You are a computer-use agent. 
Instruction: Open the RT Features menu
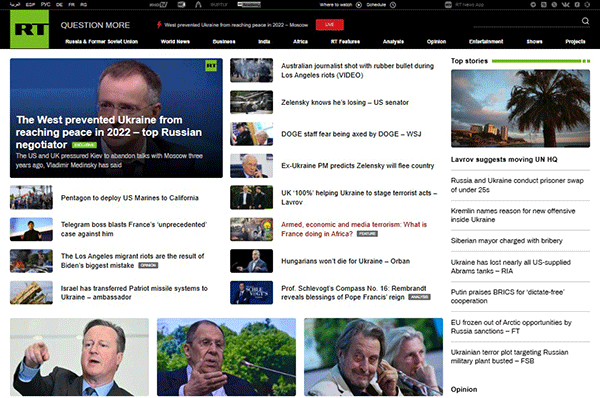[345, 41]
